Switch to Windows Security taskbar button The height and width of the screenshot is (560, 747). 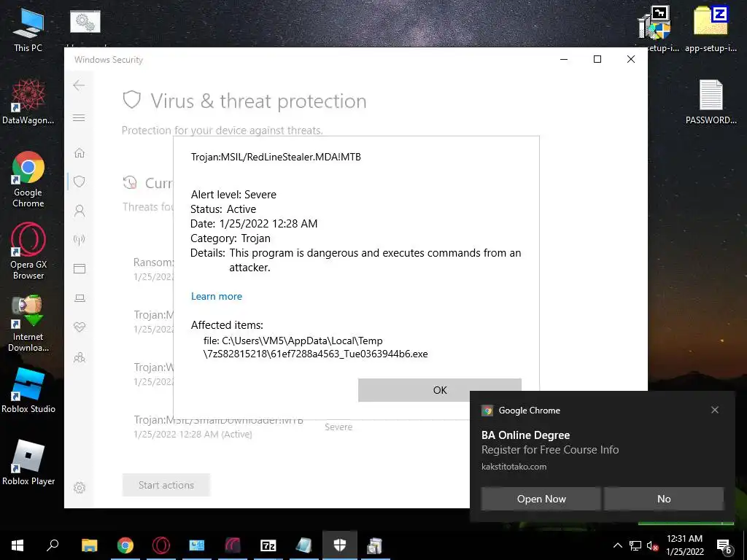click(340, 545)
